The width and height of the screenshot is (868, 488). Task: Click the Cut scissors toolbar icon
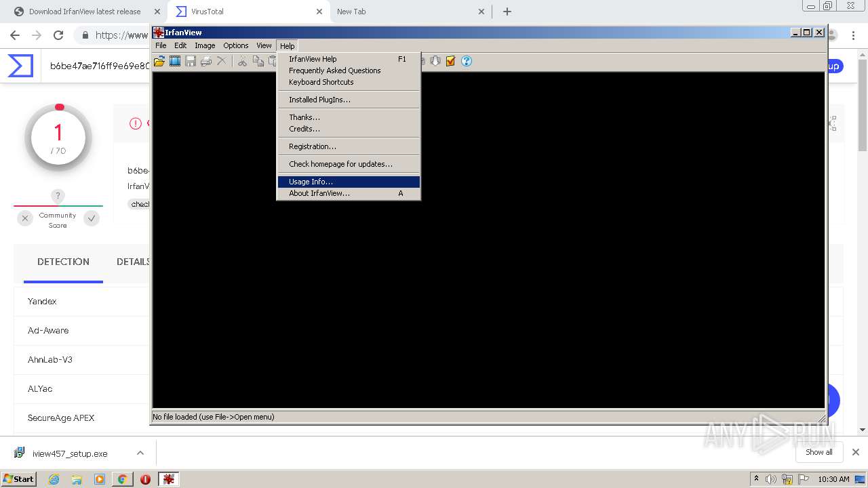pos(242,61)
